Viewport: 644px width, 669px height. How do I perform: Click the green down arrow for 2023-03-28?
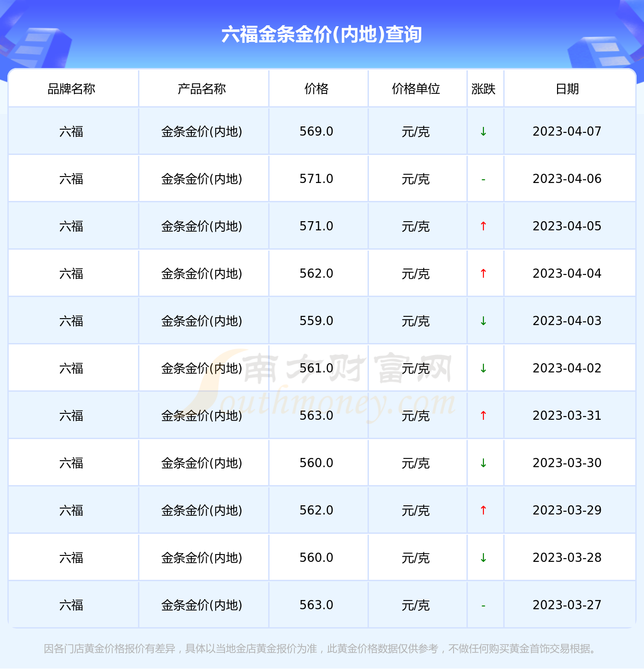click(x=483, y=558)
